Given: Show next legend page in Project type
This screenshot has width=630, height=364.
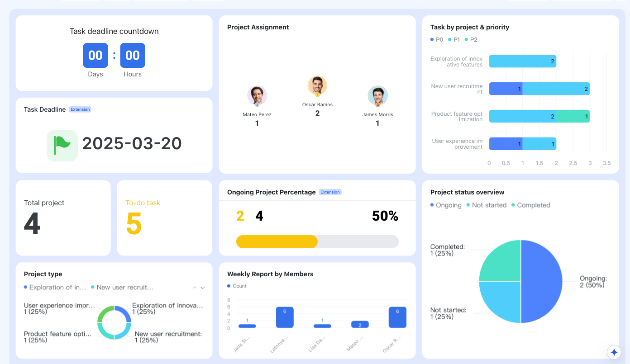Looking at the screenshot, I should 203,288.
